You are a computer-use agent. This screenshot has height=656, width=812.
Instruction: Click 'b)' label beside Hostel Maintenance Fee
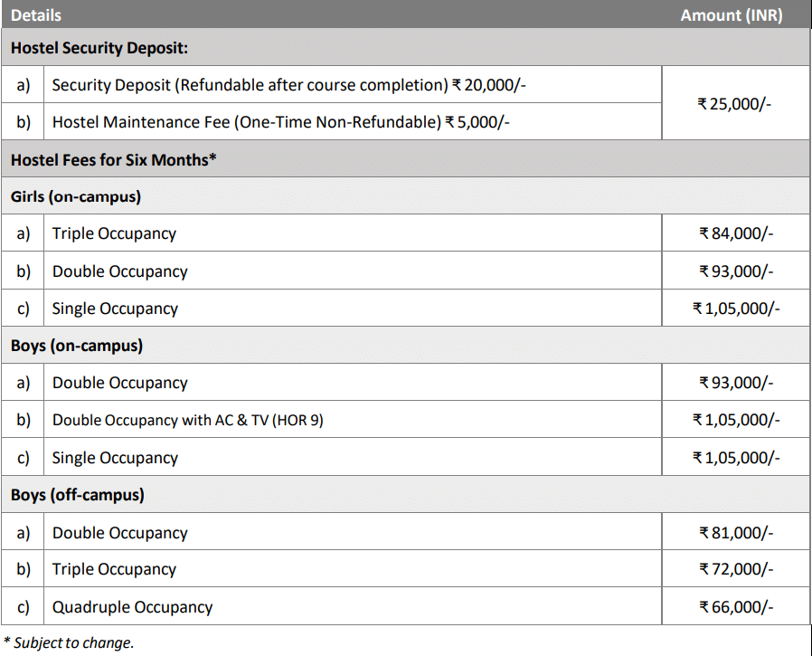click(x=24, y=122)
